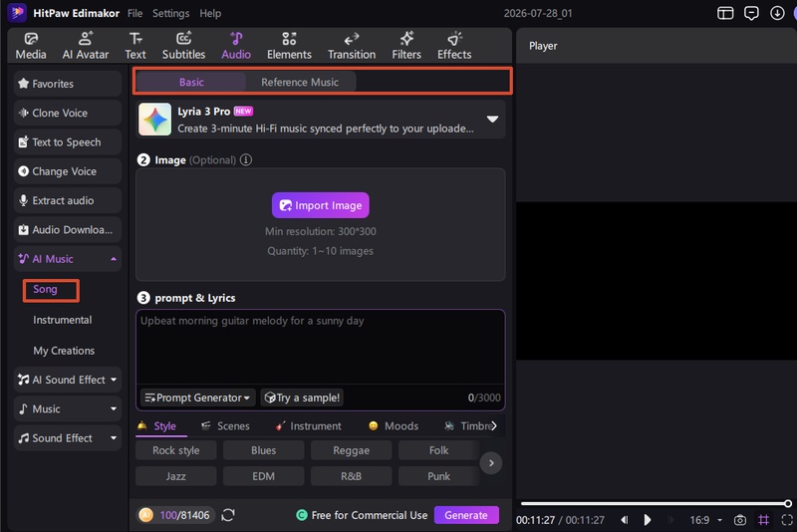Switch to the Reference Music tab
Screen dimensions: 797x532
(300, 82)
